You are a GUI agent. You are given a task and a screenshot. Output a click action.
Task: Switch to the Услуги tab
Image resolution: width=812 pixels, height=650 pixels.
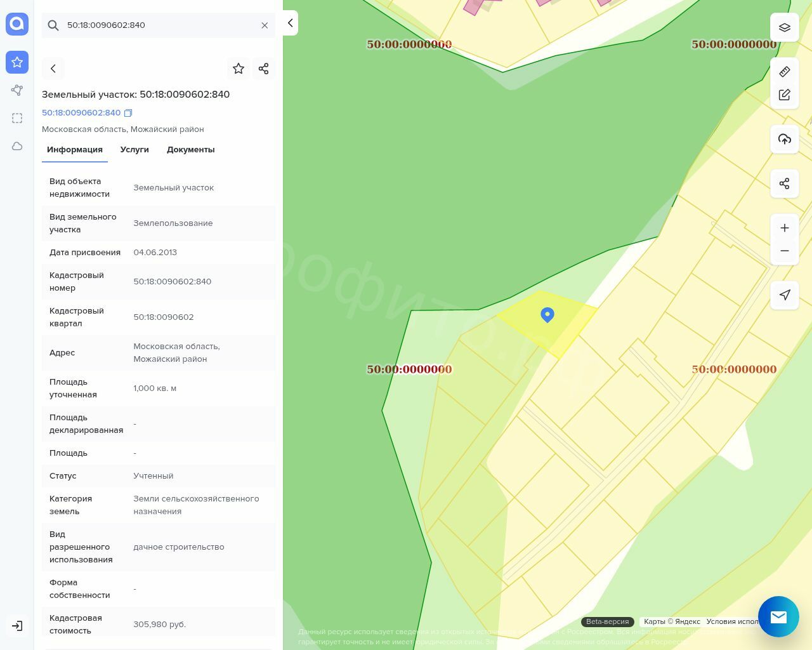pyautogui.click(x=134, y=150)
